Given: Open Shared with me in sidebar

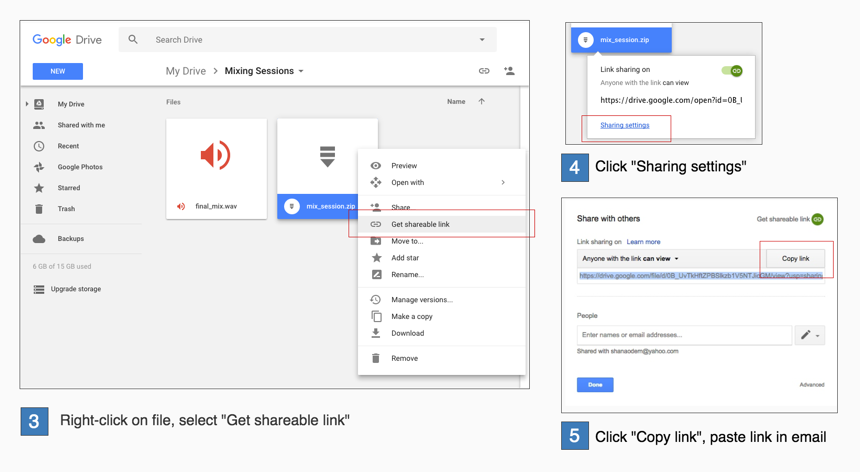Looking at the screenshot, I should point(80,125).
